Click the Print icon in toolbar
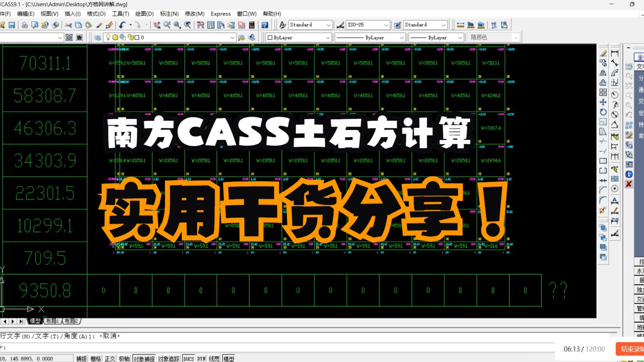Screen dimensions: 644x362 click(x=25, y=25)
